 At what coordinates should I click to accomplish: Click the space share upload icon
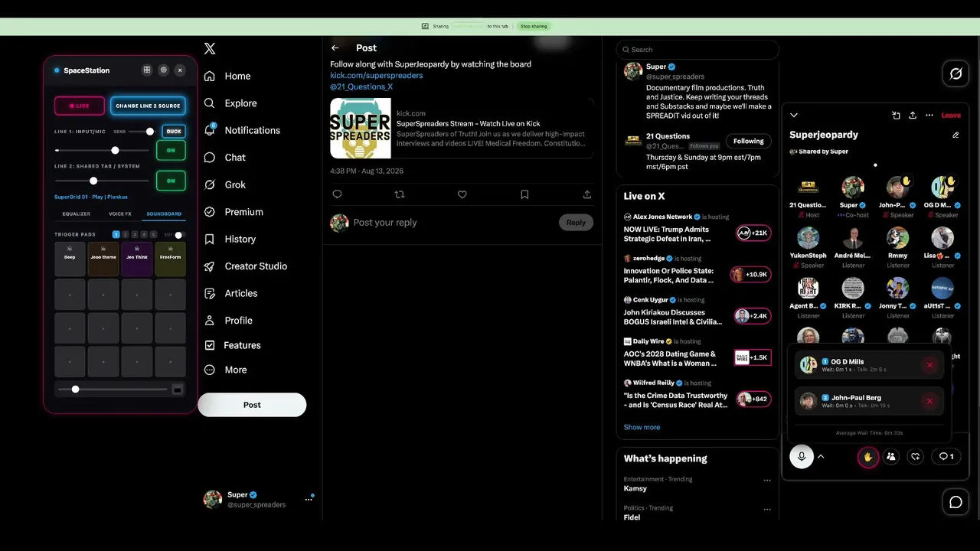[x=913, y=116]
